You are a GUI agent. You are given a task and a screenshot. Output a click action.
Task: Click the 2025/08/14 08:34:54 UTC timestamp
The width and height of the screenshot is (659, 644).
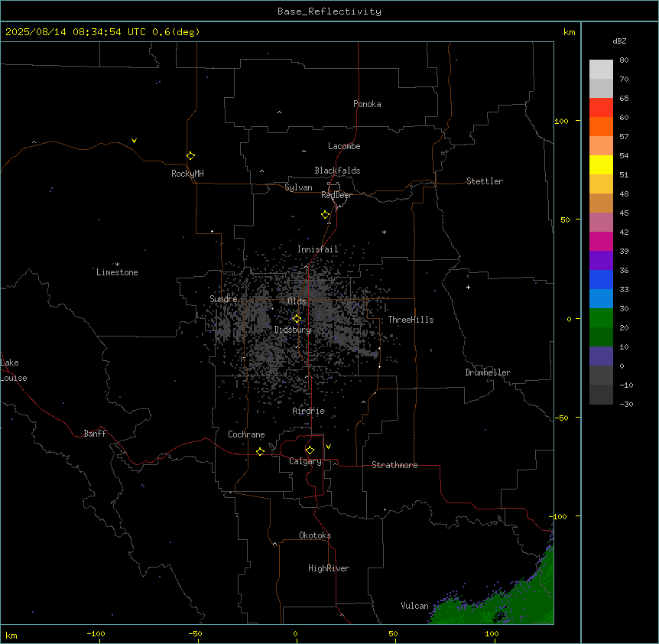(75, 32)
